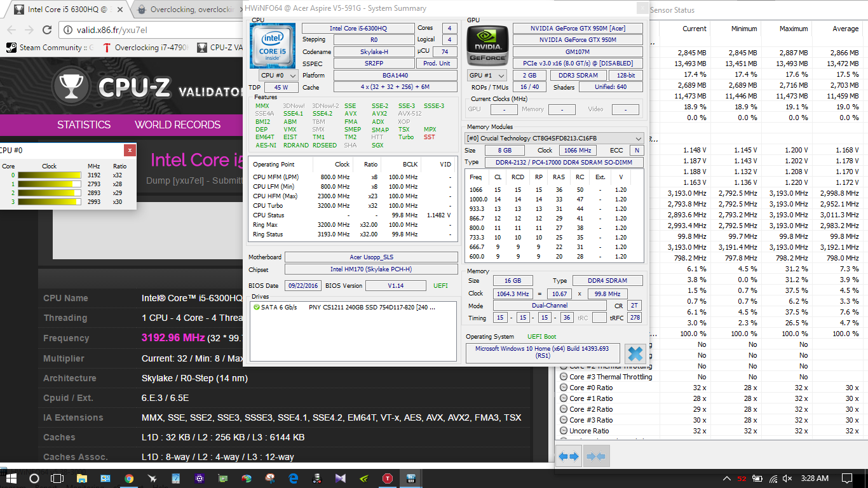
Task: Open Steam Community bookmark
Action: coord(50,47)
